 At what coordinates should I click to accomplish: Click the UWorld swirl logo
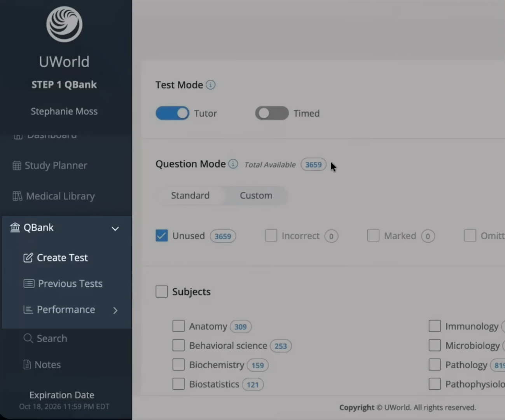tap(64, 24)
